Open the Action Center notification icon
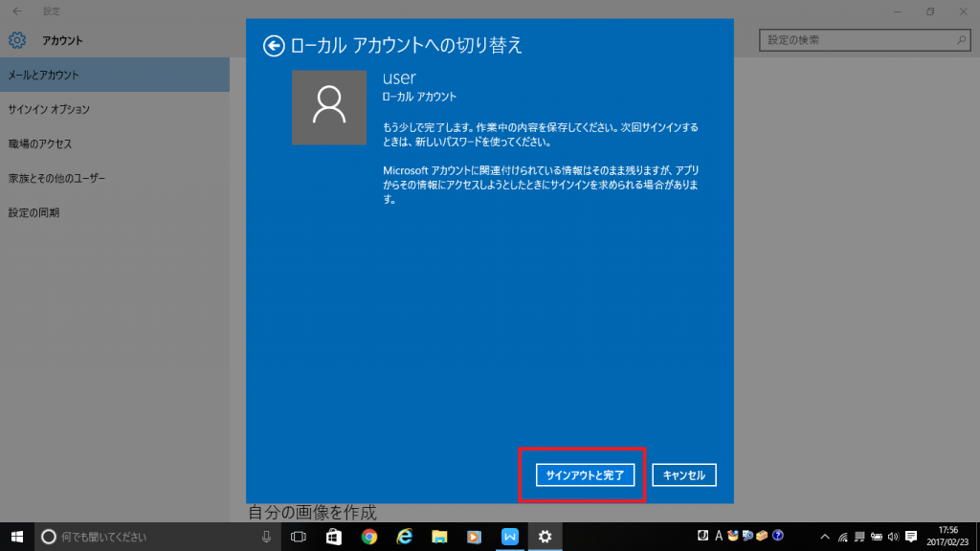980x551 pixels. 911,537
